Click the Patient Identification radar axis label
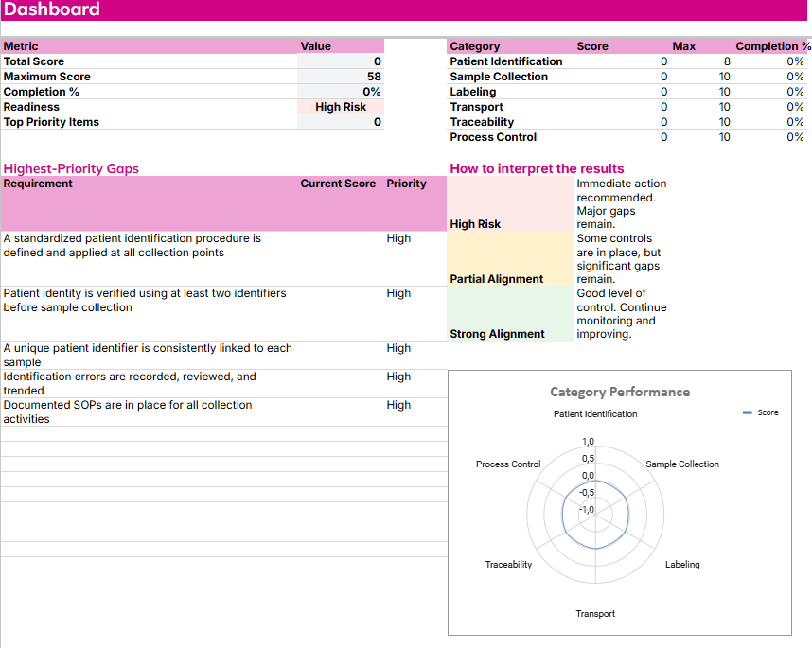This screenshot has height=648, width=812. point(595,414)
